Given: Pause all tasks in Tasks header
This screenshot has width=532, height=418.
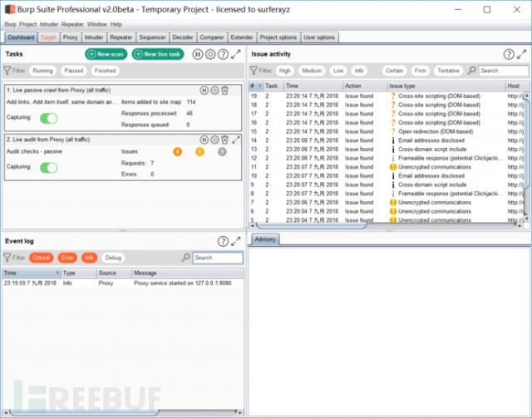Looking at the screenshot, I should click(x=198, y=54).
